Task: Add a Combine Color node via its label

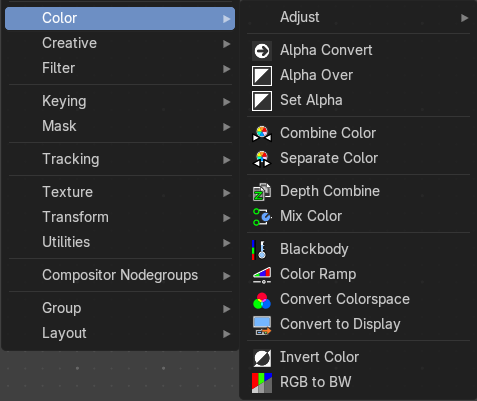Action: click(x=328, y=133)
